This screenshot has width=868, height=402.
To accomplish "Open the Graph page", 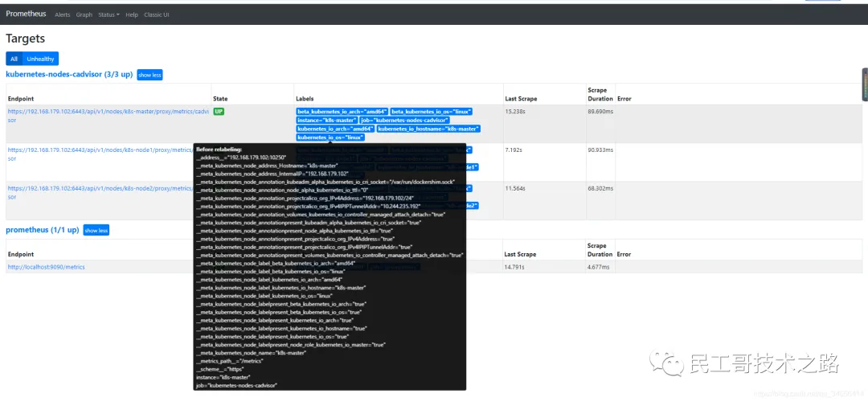I will click(84, 14).
